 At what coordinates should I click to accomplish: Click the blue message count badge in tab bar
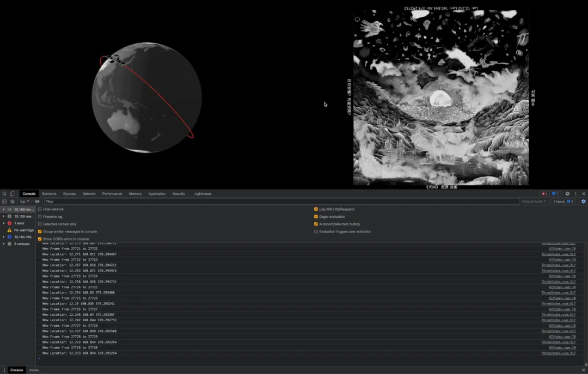pos(555,194)
